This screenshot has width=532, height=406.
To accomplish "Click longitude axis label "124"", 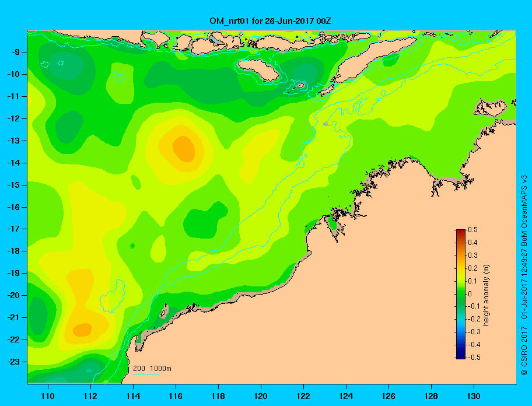I will tap(346, 396).
